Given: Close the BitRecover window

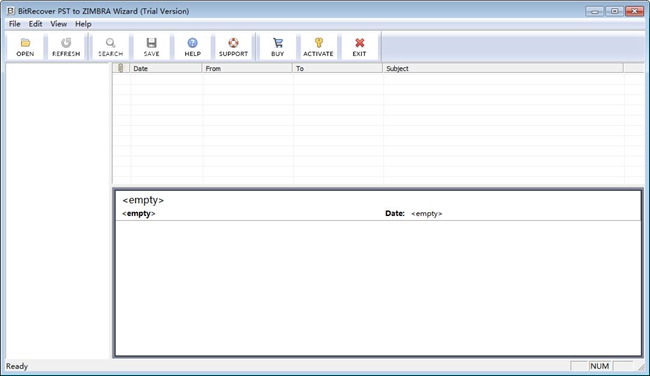Looking at the screenshot, I should click(634, 11).
